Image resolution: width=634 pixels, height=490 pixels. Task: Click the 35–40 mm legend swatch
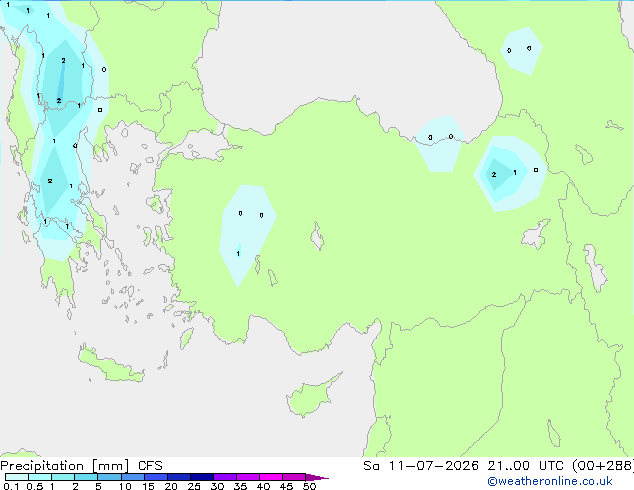point(248,477)
